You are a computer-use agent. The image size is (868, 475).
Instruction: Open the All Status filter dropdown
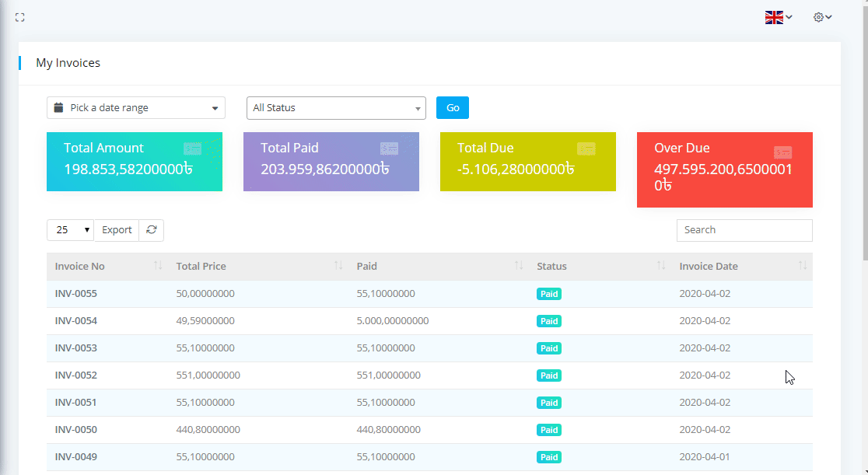pos(336,108)
